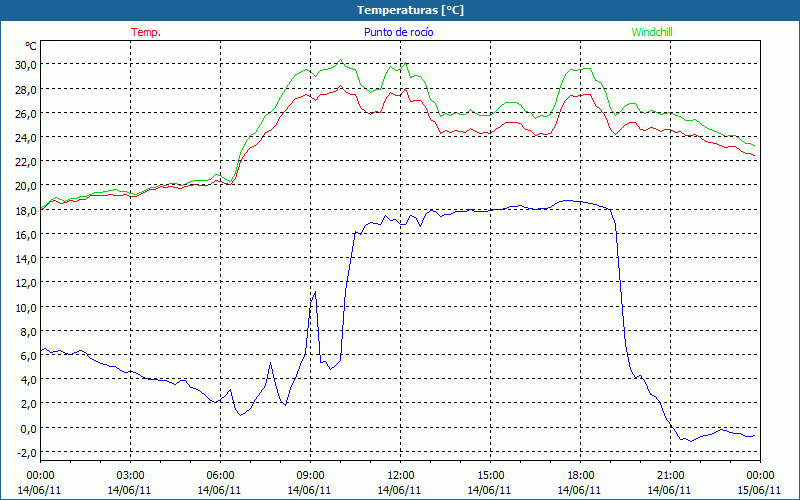
Task: Click the 15/06/11 date label
Action: [x=759, y=490]
